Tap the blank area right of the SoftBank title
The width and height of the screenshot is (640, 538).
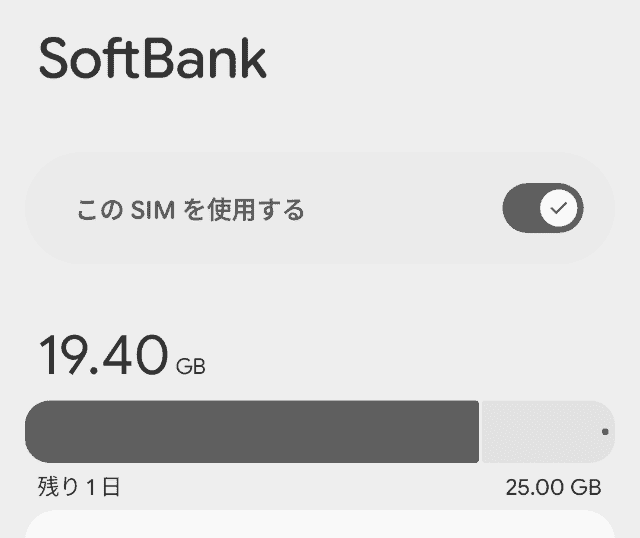450,59
